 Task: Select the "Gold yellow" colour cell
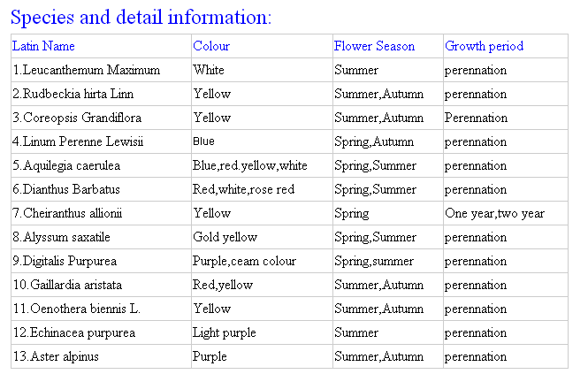tap(225, 237)
